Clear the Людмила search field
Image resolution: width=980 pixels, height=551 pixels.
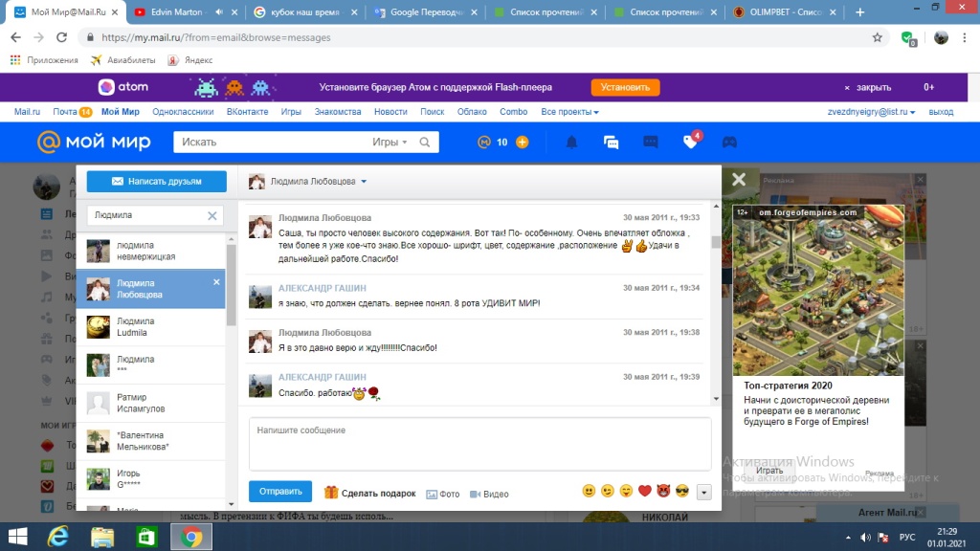tap(212, 216)
